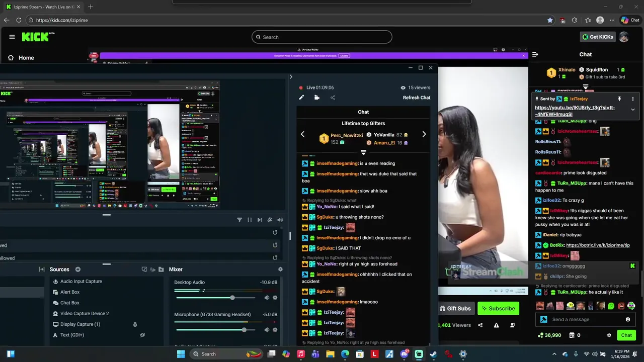Click the share icon under Live timer

click(333, 98)
